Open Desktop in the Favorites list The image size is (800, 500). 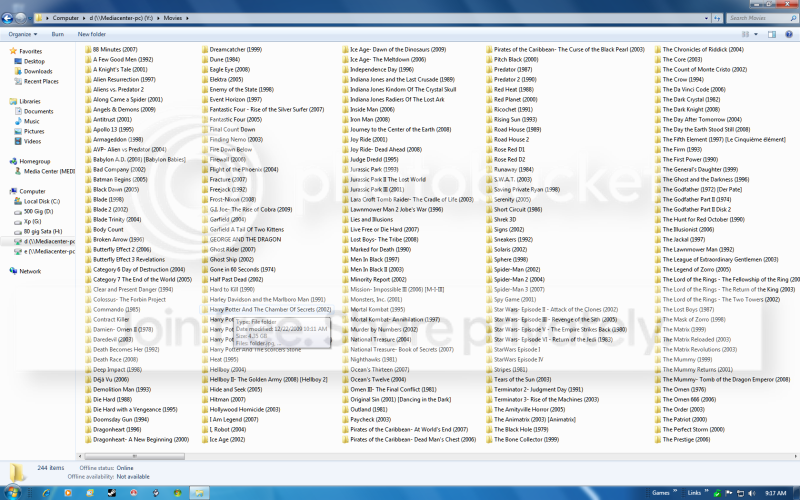click(x=34, y=61)
